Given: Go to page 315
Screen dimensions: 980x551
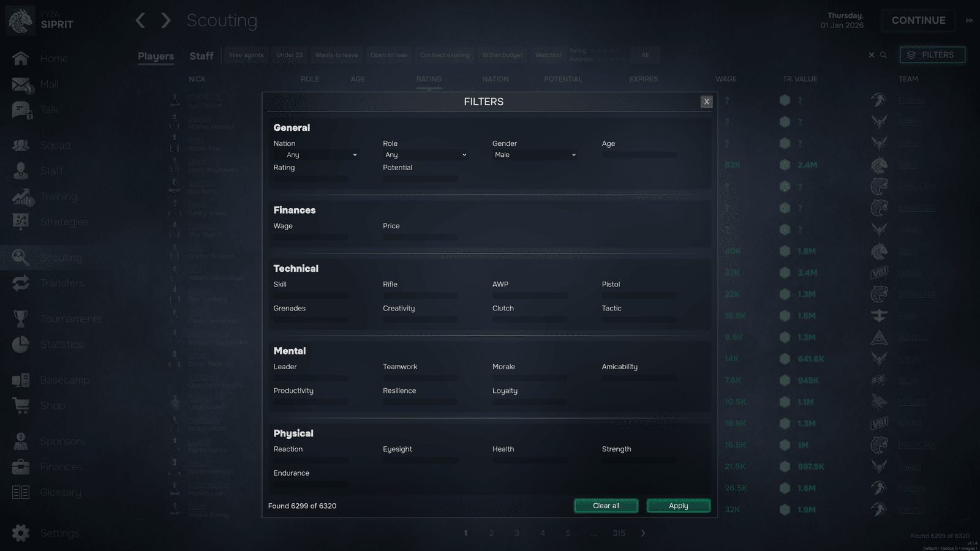Looking at the screenshot, I should 619,533.
